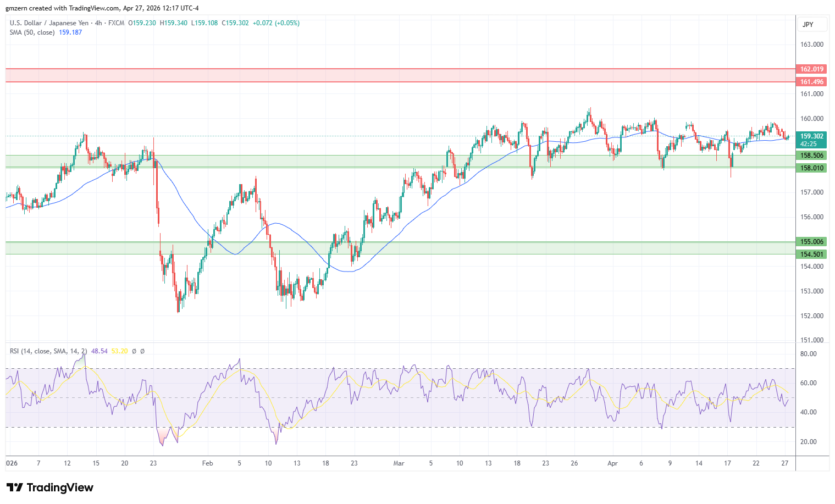835x504 pixels.
Task: Select the 161.496 red price label
Action: (x=811, y=82)
